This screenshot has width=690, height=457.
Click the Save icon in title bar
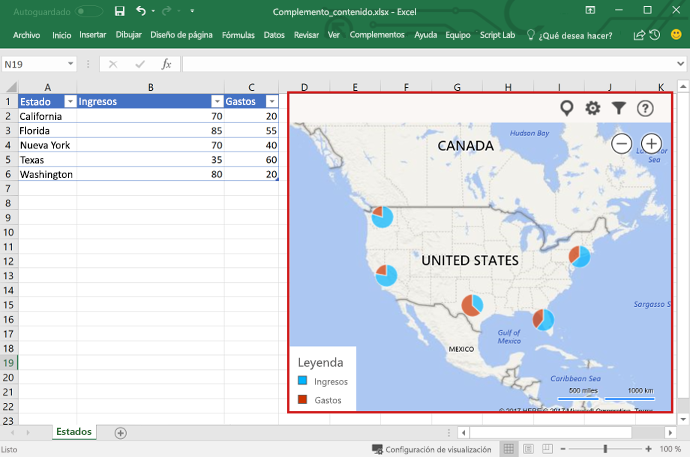(x=120, y=11)
